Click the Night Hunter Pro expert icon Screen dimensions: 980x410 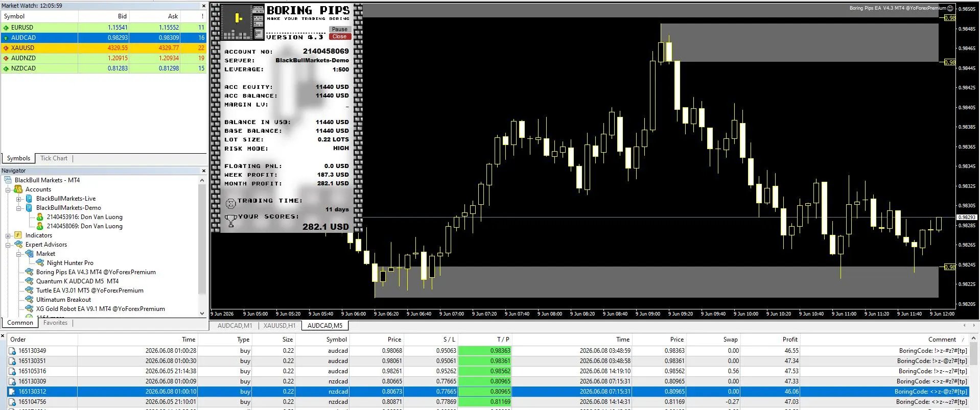pos(40,263)
